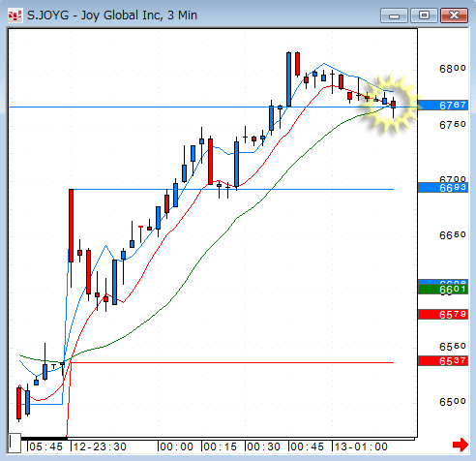Click the 00:00 time axis label

click(176, 446)
